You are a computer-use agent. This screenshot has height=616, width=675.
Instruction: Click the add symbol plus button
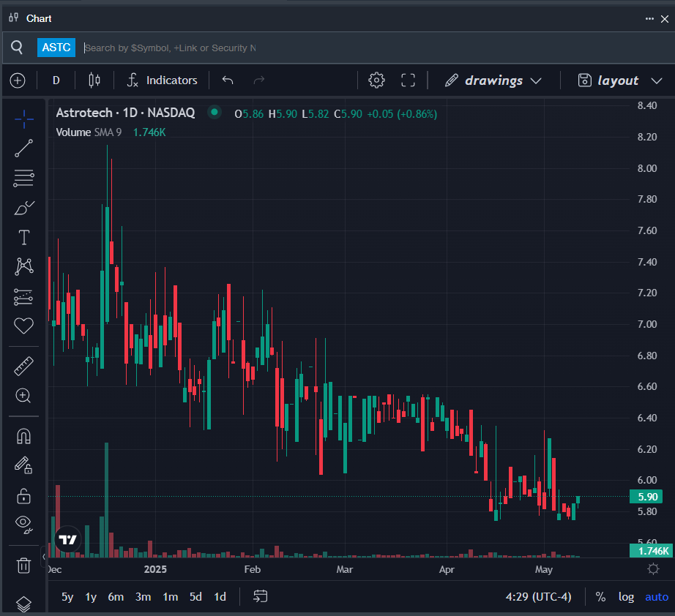click(x=18, y=80)
